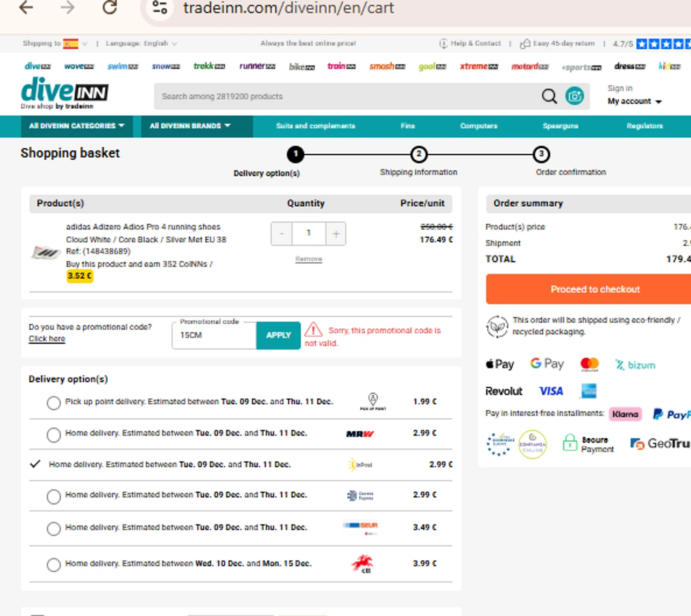Click the CTT red horse carrier logo
The height and width of the screenshot is (616, 691).
pos(363,564)
